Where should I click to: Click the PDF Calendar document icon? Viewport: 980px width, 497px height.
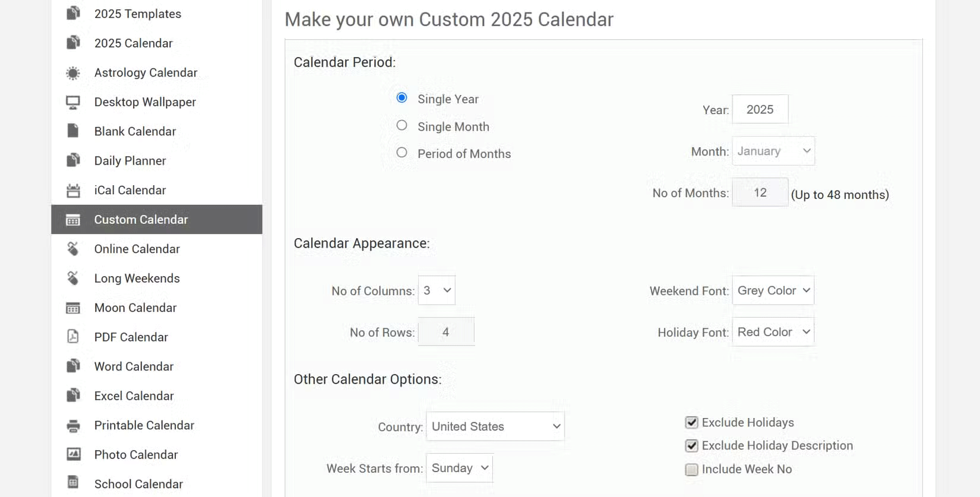[72, 337]
